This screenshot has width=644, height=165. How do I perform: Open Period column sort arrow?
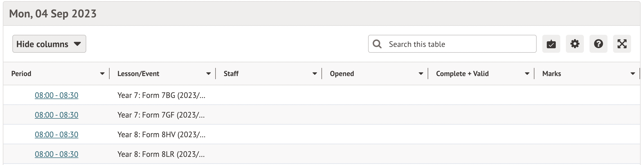(102, 74)
